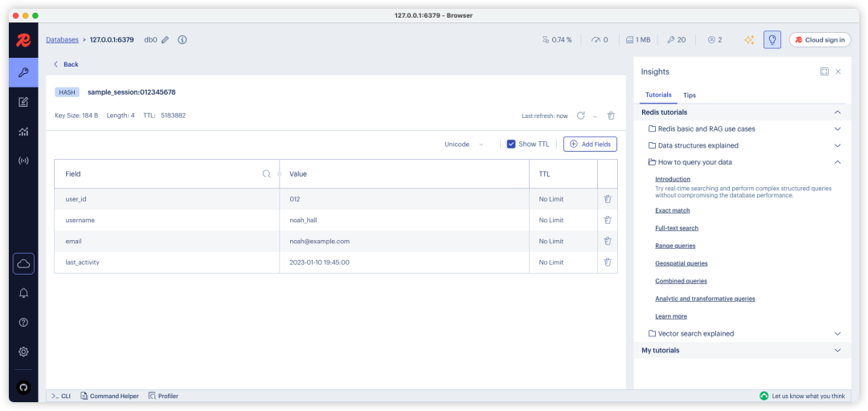The height and width of the screenshot is (411, 868).
Task: Edit database index with pencil icon
Action: coord(165,40)
